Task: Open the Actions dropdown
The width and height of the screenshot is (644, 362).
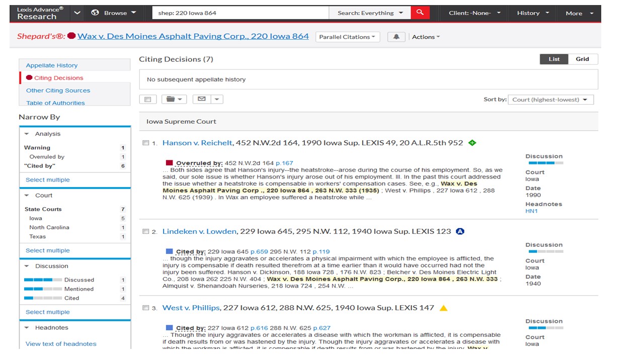Action: [426, 37]
